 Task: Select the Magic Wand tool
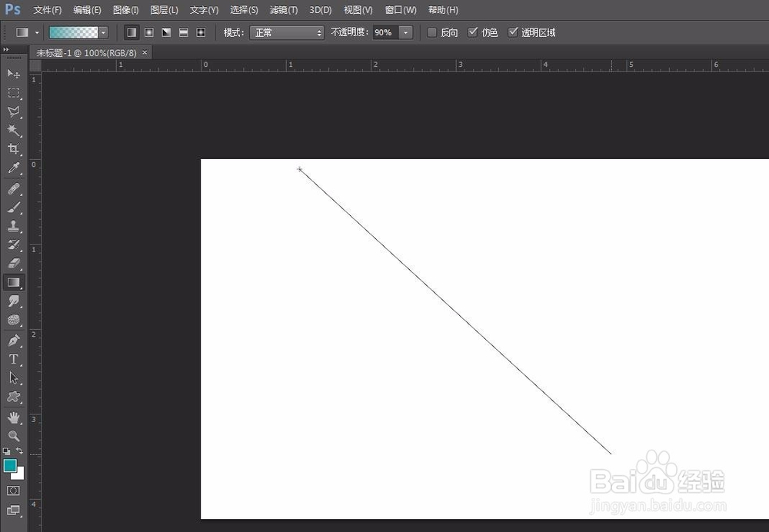14,131
